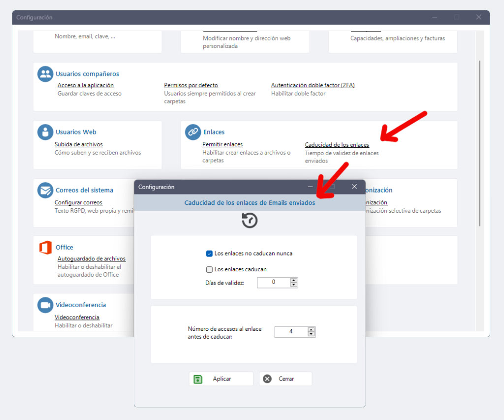The height and width of the screenshot is (420, 504).
Task: Click the Usuarios compañeros people icon
Action: [45, 74]
